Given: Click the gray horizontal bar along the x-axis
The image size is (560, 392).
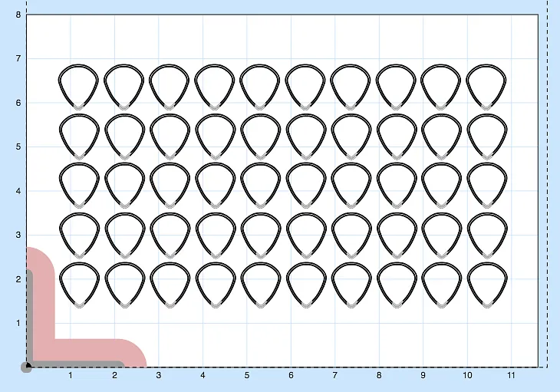Looking at the screenshot, I should [x=77, y=366].
